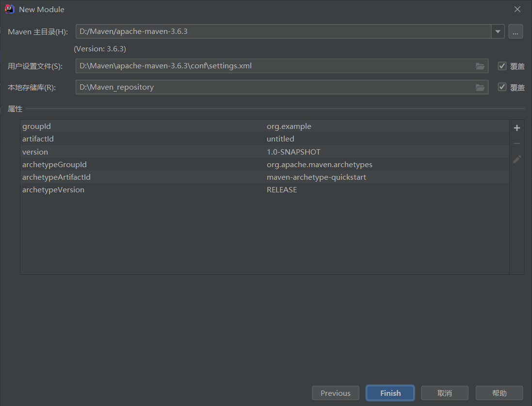Click the IntelliJ IDEA logo in title bar
Image resolution: width=532 pixels, height=406 pixels.
click(x=10, y=9)
